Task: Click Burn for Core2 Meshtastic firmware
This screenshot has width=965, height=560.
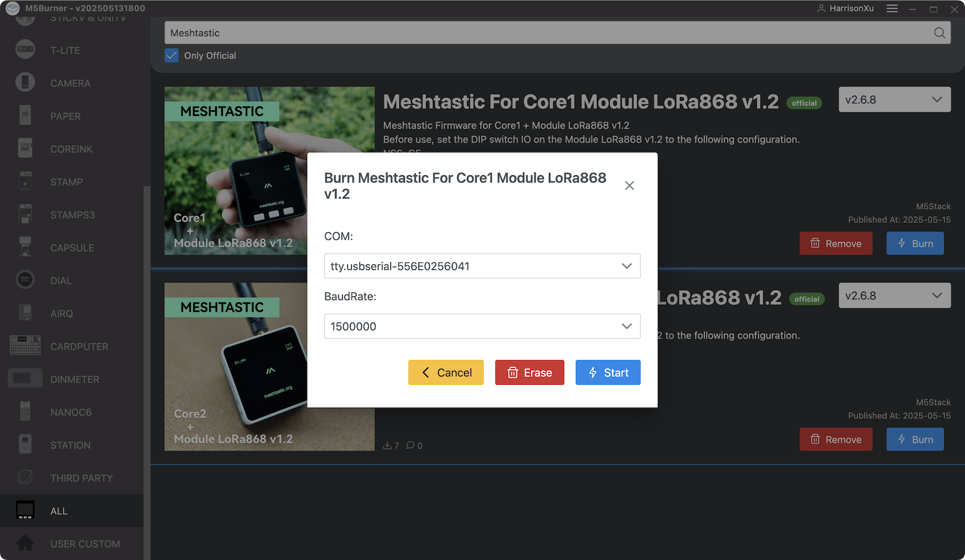Action: (x=915, y=440)
